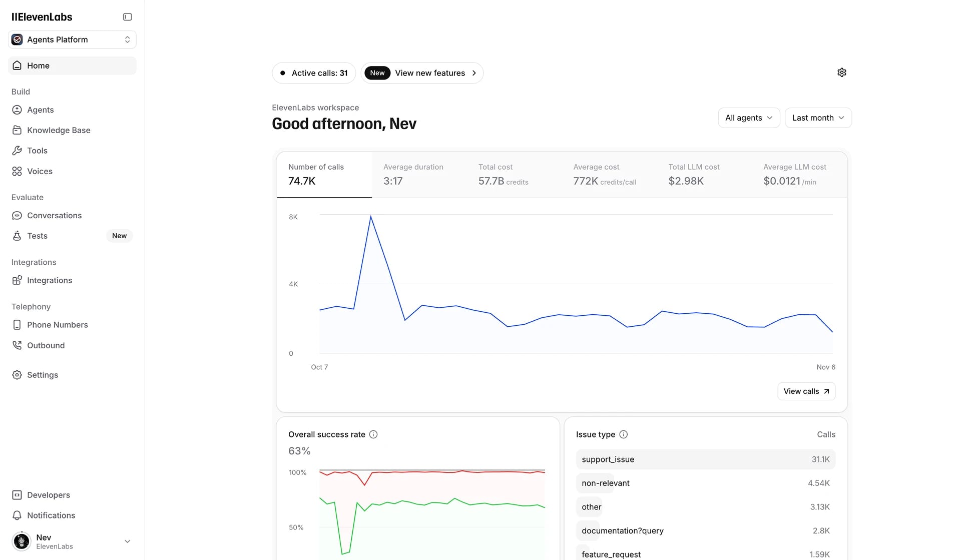Screen dimensions: 979x560
Task: Click the Voices icon in the sidebar
Action: click(17, 171)
